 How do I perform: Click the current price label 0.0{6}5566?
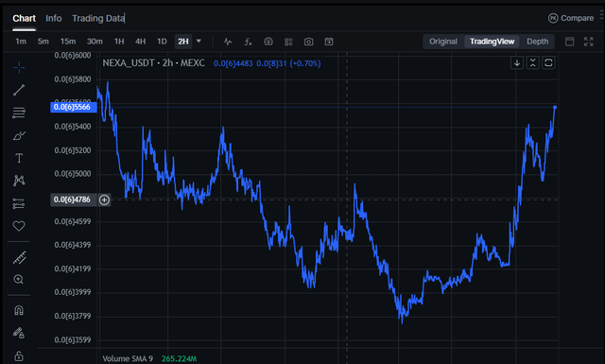74,107
